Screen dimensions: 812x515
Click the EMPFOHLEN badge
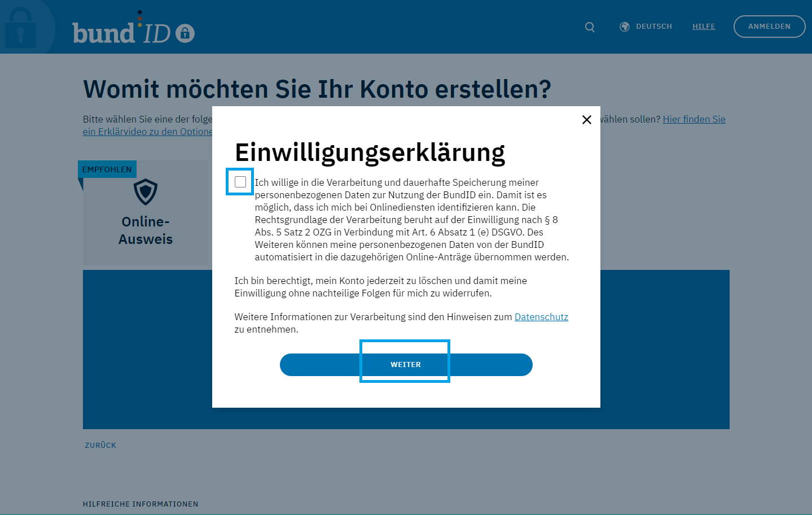[x=107, y=169]
